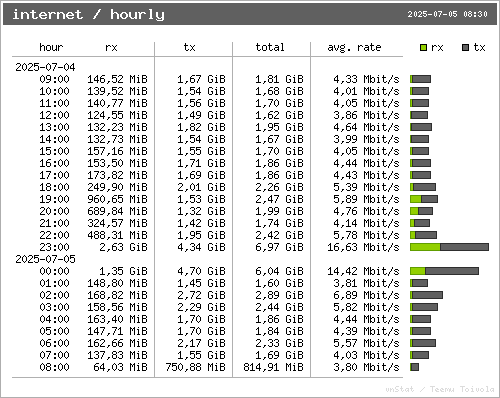Click the 'internet / hourly' title

[88, 14]
